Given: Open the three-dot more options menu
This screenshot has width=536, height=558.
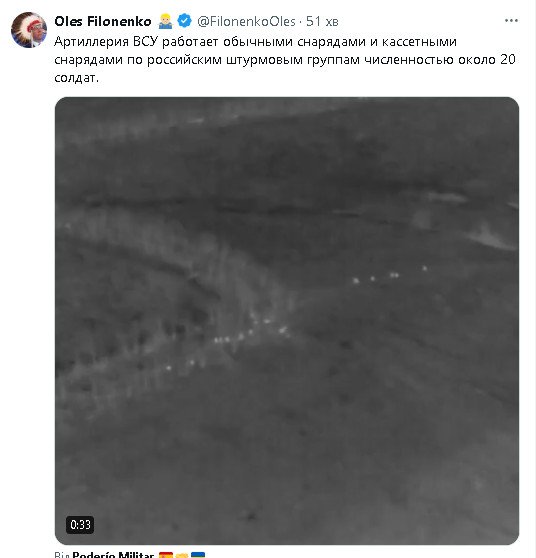Looking at the screenshot, I should (511, 21).
